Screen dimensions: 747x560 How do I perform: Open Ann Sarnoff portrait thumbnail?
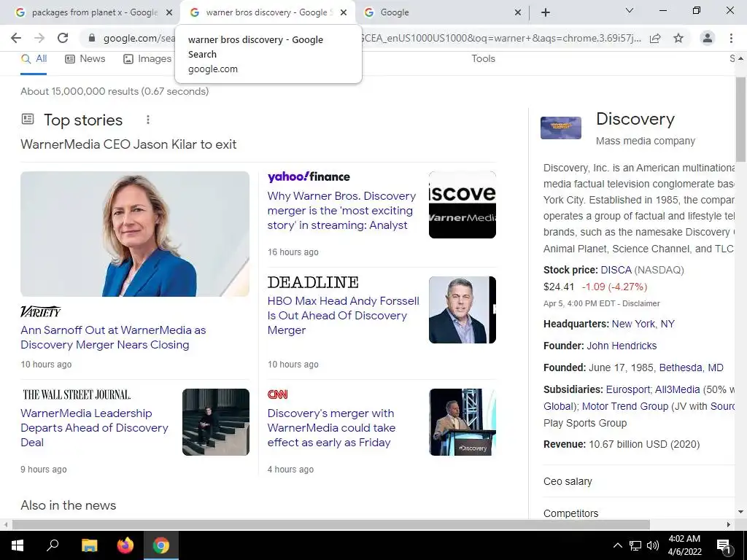pos(135,234)
